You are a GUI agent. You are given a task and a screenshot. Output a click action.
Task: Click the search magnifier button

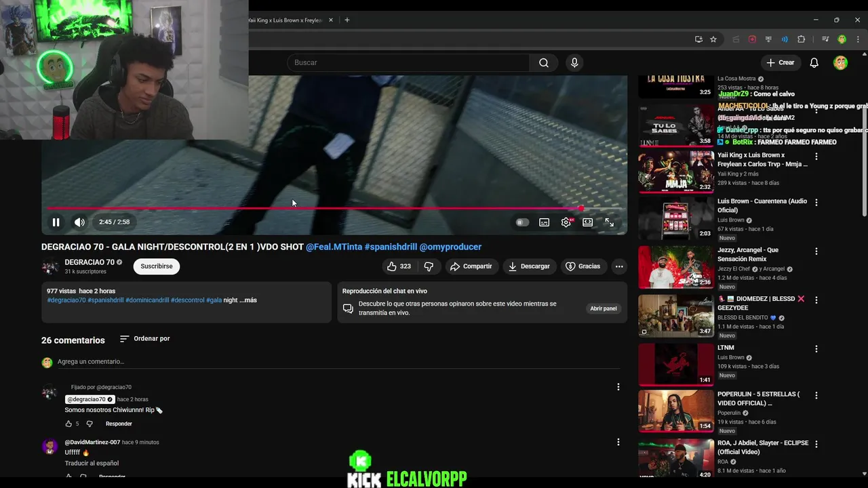(x=544, y=62)
